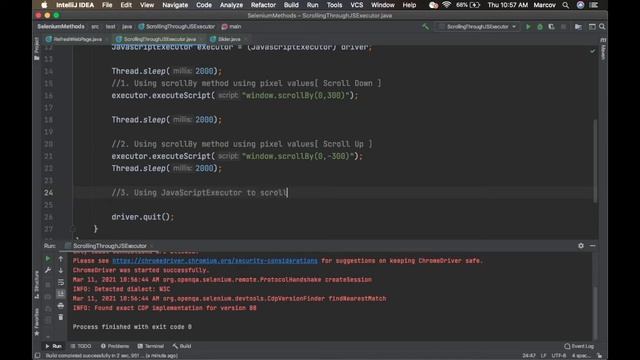The width and height of the screenshot is (640, 360).
Task: Open the VCS menu
Action: 357,5
